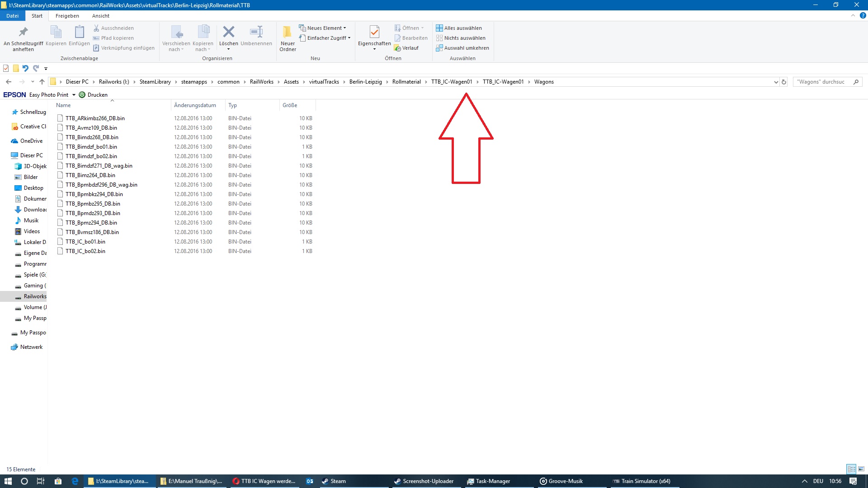Viewport: 868px width, 488px height.
Task: Select Ausschneiden in the ribbon
Action: click(113, 28)
